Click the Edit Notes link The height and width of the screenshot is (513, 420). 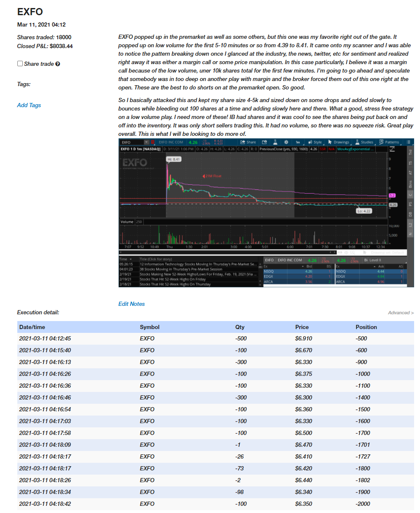(x=132, y=304)
